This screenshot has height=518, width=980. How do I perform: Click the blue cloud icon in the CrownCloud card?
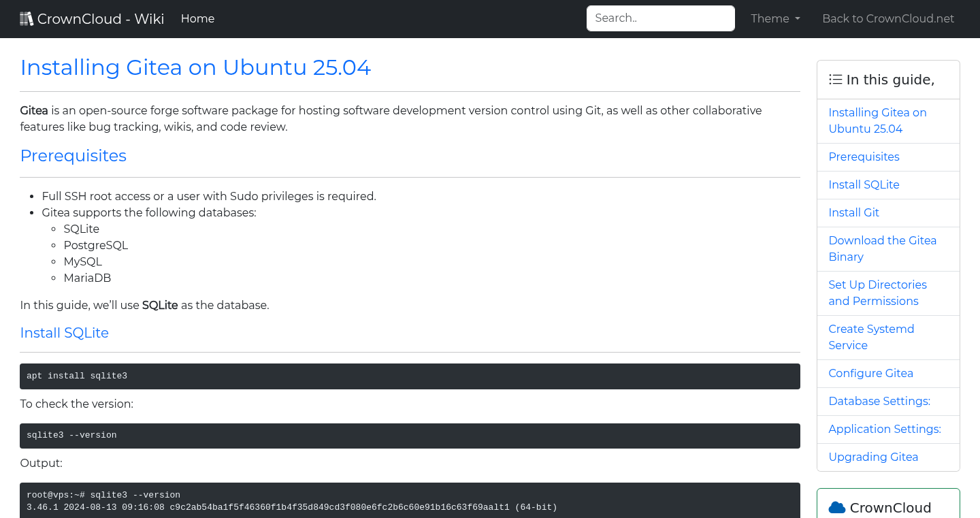coord(837,506)
